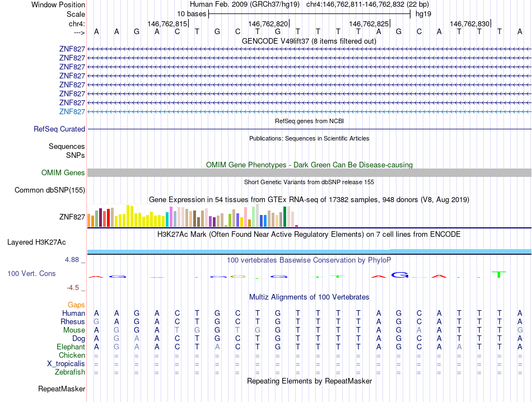Click the dark green bar in the GTEx chart

tap(284, 217)
